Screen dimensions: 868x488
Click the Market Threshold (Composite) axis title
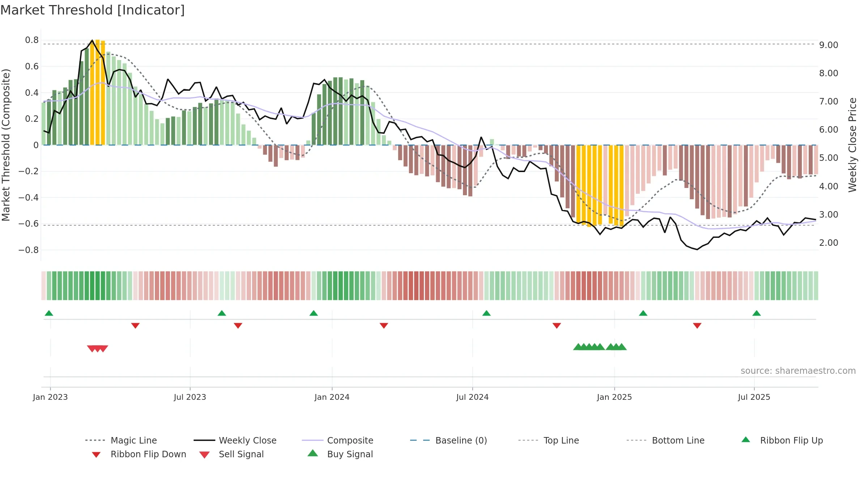[x=6, y=145]
